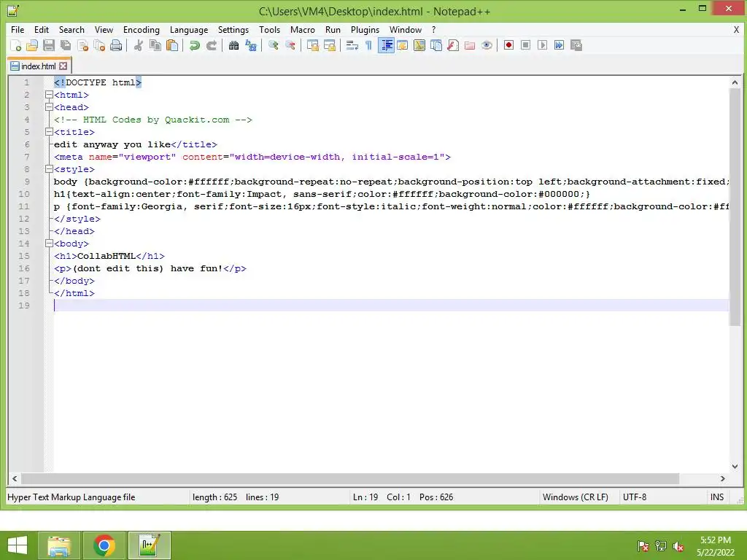This screenshot has height=560, width=747.
Task: Click the Cut scissors icon
Action: [x=139, y=45]
